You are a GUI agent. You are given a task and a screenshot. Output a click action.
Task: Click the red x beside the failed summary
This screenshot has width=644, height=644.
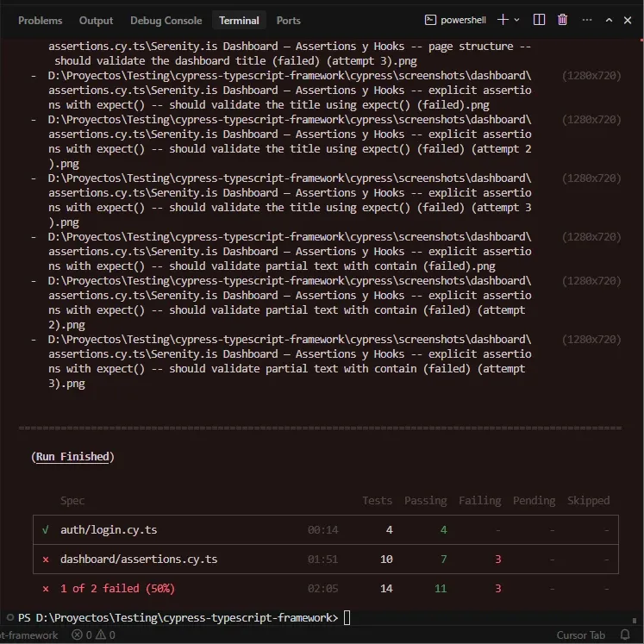[46, 589]
